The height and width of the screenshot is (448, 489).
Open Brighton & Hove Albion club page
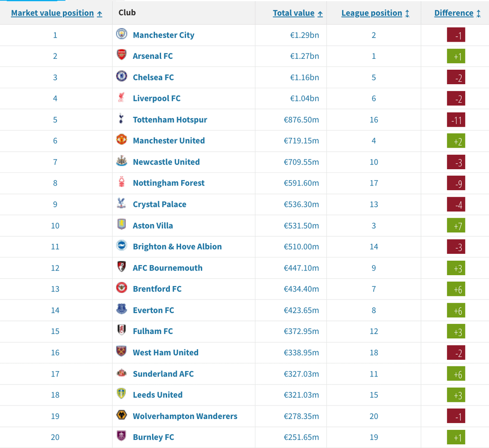click(177, 247)
